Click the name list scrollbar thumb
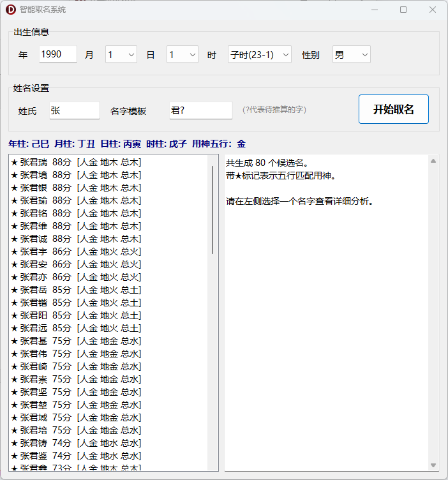 point(213,210)
